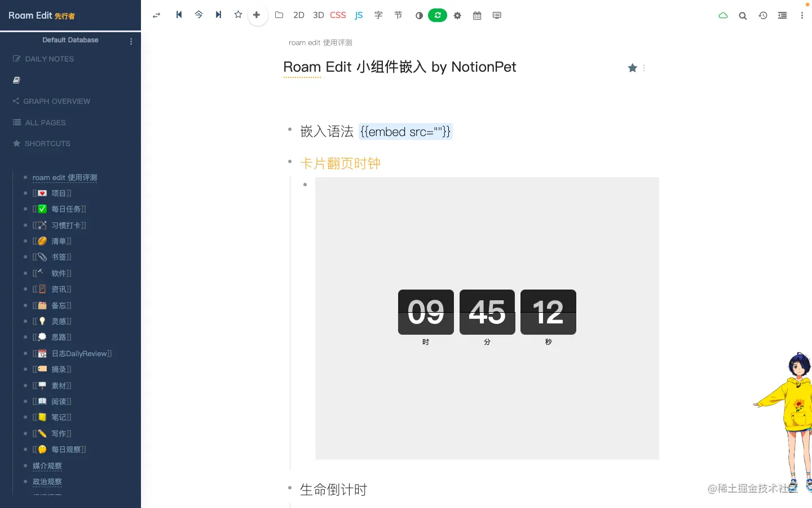Click the 节 toolbar button
This screenshot has width=812, height=508.
pos(398,15)
